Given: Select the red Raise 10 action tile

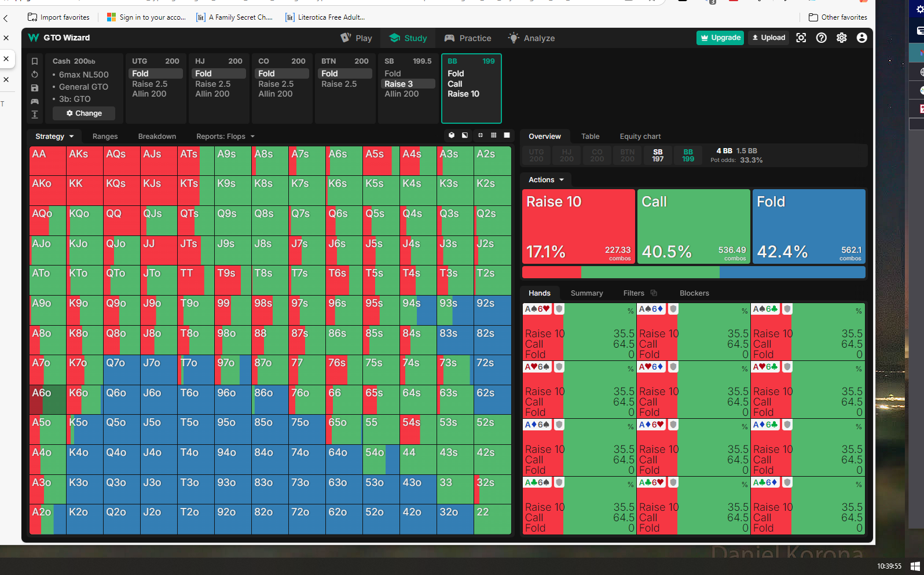Looking at the screenshot, I should [x=578, y=227].
